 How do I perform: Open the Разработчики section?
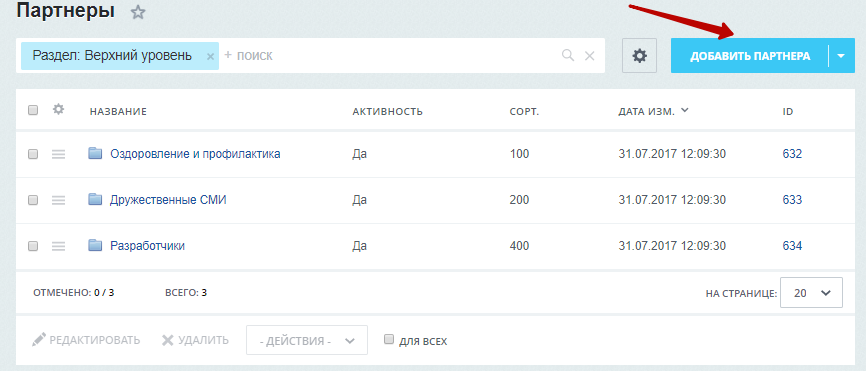click(147, 246)
